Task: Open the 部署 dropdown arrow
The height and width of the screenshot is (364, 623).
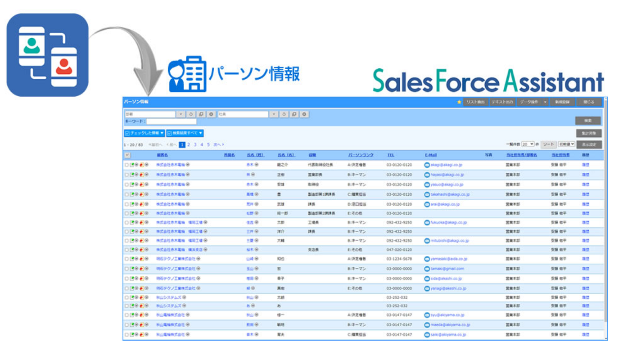Action: point(181,114)
